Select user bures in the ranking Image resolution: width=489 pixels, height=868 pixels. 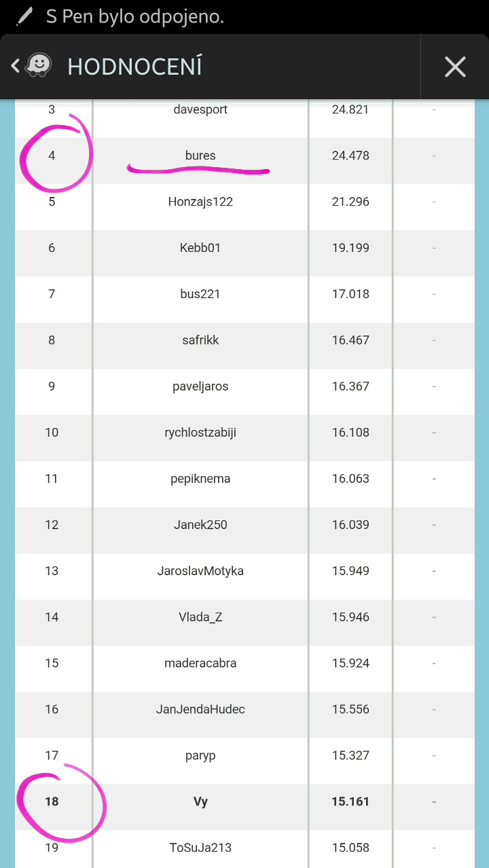[200, 156]
